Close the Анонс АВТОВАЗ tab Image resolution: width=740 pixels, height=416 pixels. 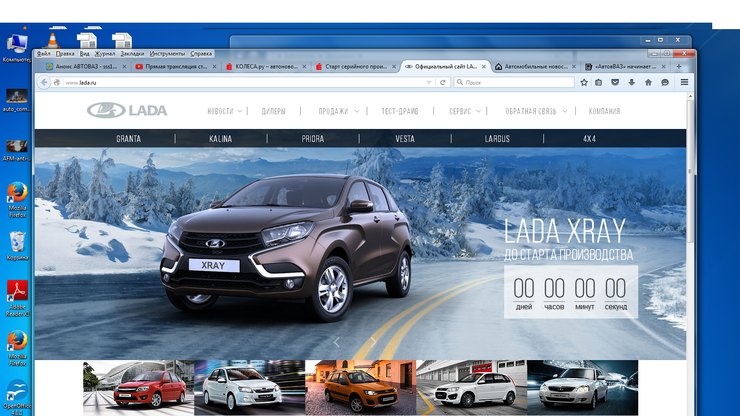pyautogui.click(x=124, y=67)
